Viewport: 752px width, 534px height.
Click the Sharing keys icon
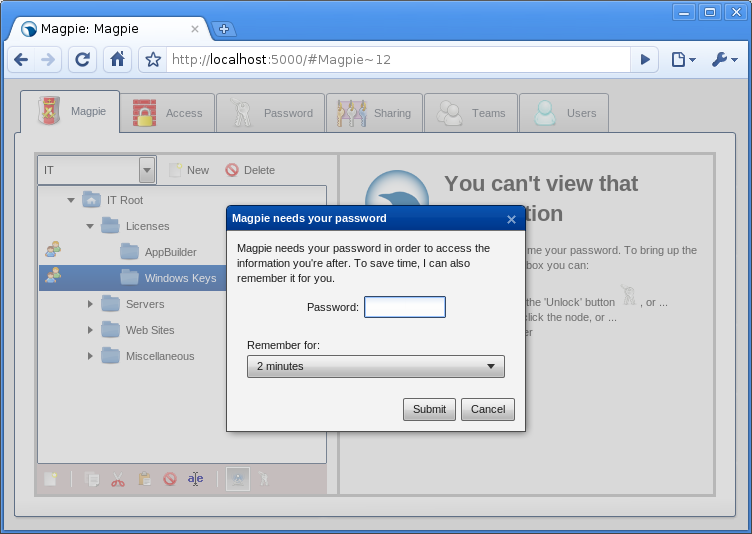pos(352,113)
